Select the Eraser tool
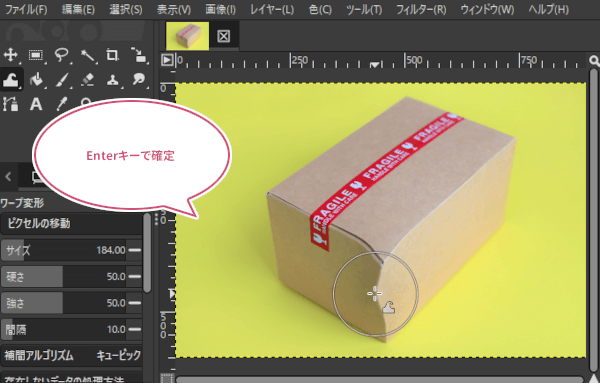 pyautogui.click(x=87, y=80)
